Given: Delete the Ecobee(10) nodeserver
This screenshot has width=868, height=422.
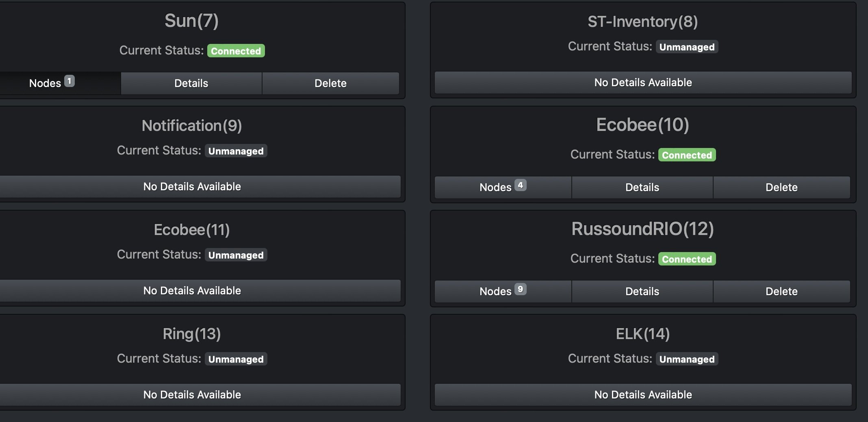Looking at the screenshot, I should click(x=781, y=187).
